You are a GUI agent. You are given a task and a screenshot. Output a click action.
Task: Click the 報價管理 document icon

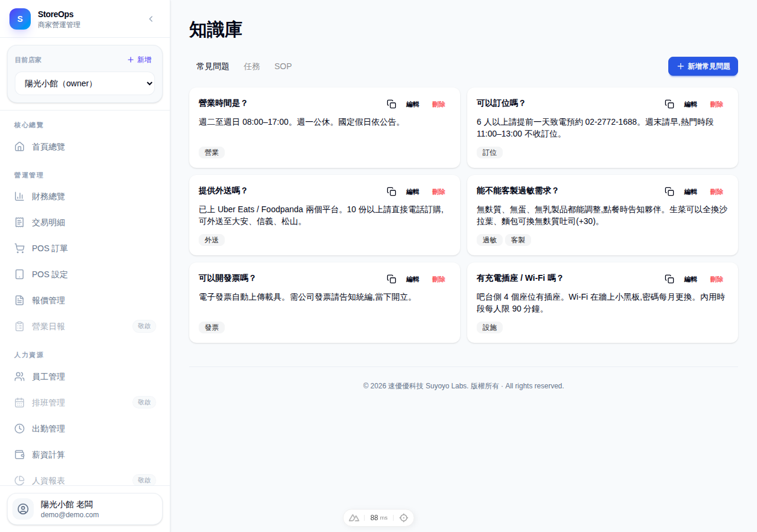coord(20,300)
